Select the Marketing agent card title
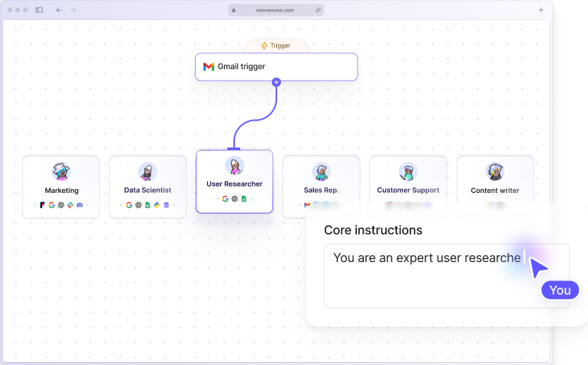The image size is (588, 365). (61, 191)
